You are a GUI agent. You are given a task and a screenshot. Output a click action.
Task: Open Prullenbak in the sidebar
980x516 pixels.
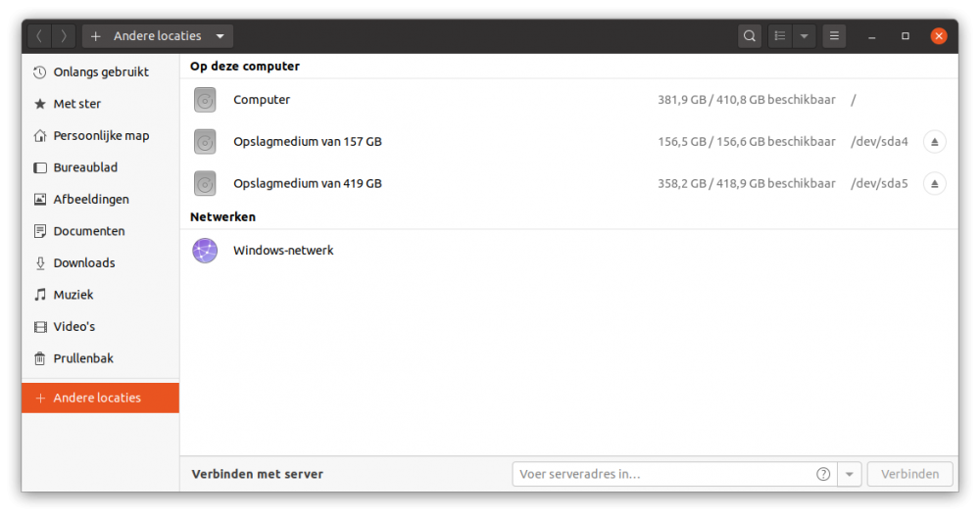[x=83, y=358]
